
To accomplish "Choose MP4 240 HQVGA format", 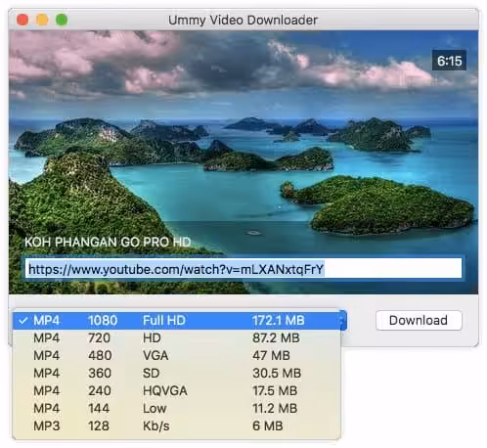I will 176,390.
